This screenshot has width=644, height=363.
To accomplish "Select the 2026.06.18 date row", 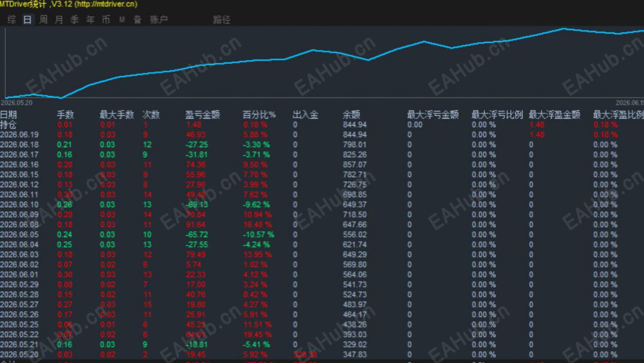I will (x=19, y=144).
